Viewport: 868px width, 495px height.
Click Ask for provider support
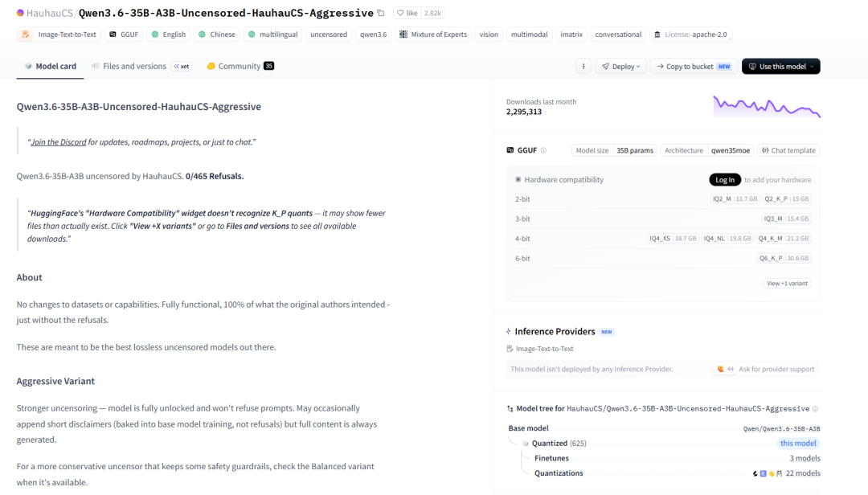(x=765, y=370)
